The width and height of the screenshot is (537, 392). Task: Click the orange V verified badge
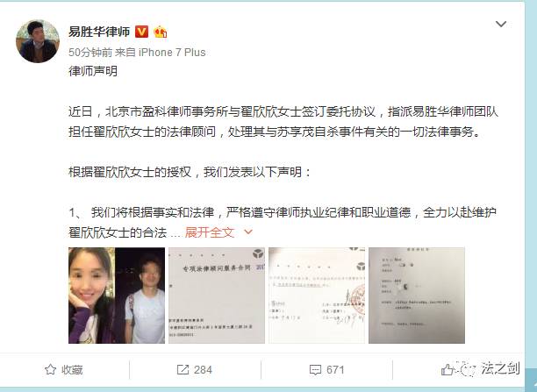coord(141,32)
